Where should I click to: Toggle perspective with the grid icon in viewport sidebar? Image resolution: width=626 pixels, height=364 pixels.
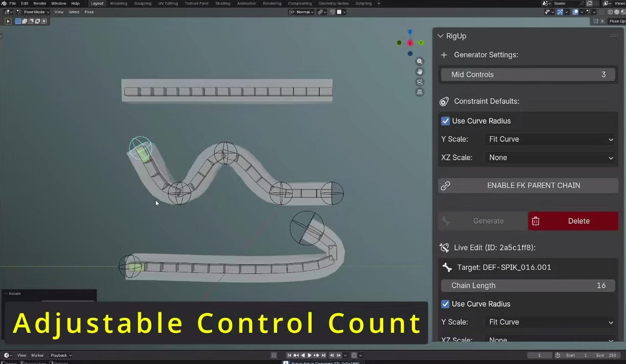[x=420, y=92]
